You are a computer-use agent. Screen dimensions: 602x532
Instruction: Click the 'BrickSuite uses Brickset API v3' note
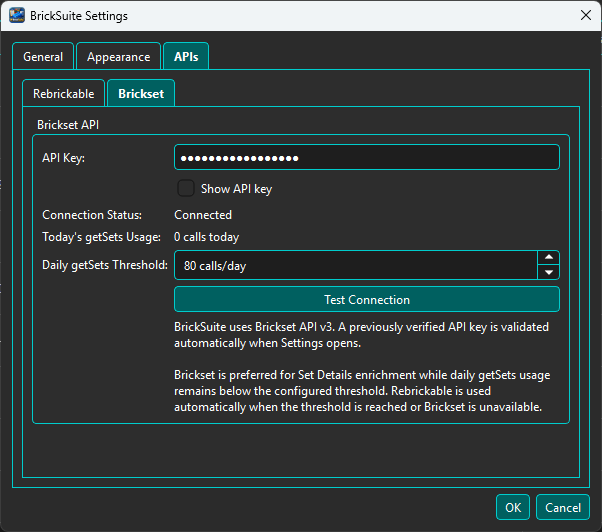coord(361,335)
